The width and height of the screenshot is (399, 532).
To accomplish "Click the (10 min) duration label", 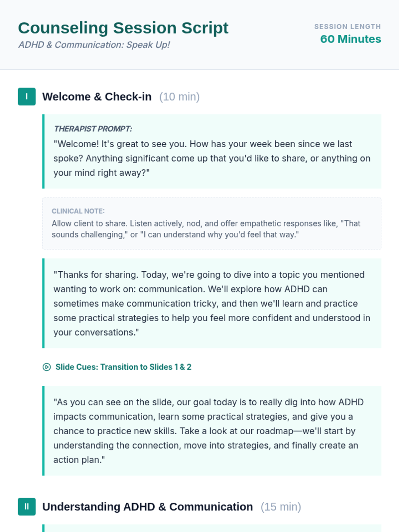I will pos(180,97).
